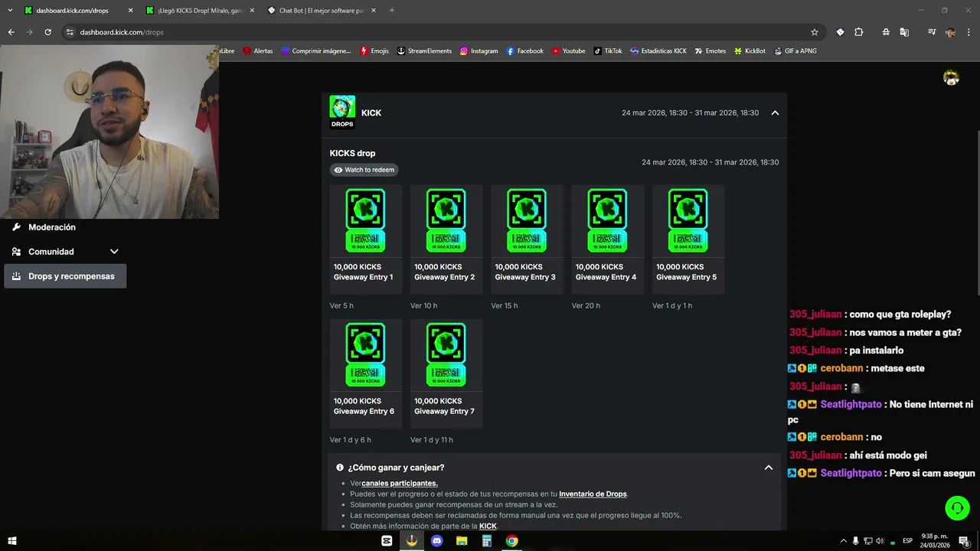Open the Alertas bookmark
Viewport: 980px width, 551px height.
[x=258, y=51]
